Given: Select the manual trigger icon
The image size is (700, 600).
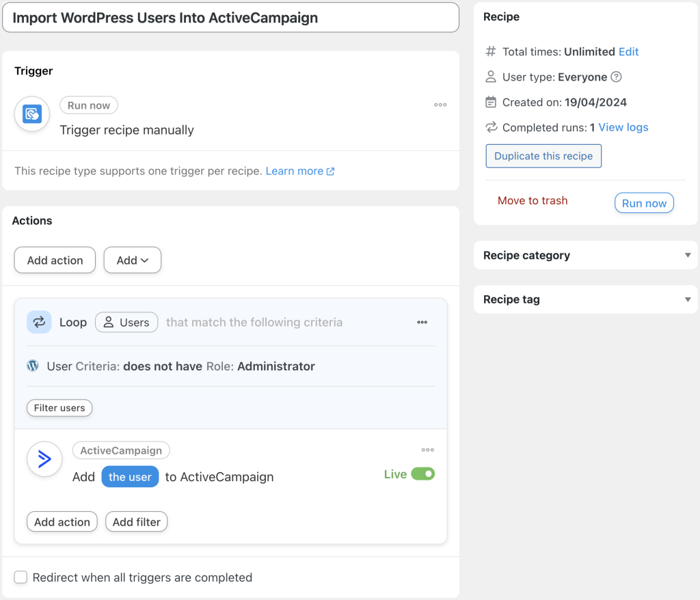Looking at the screenshot, I should [31, 114].
